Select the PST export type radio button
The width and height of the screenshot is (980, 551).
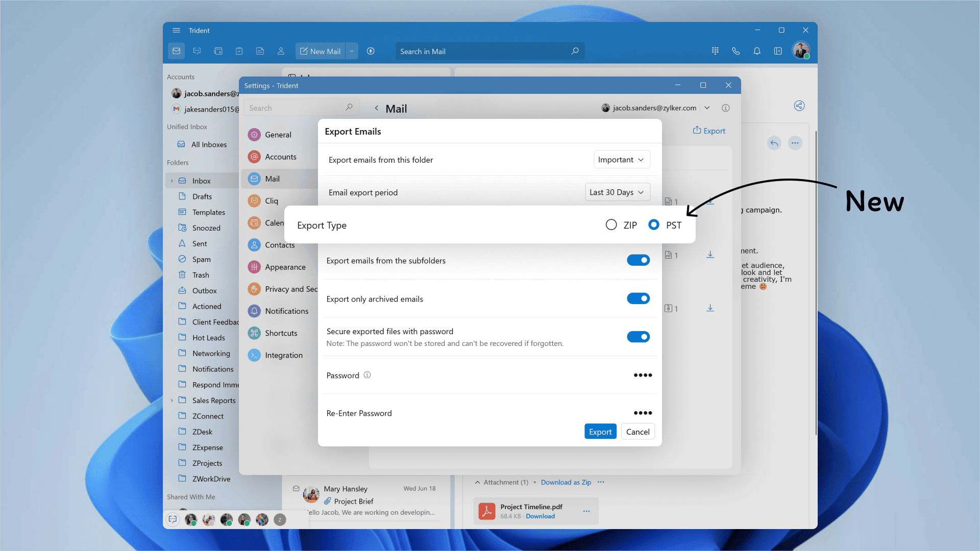pos(653,224)
